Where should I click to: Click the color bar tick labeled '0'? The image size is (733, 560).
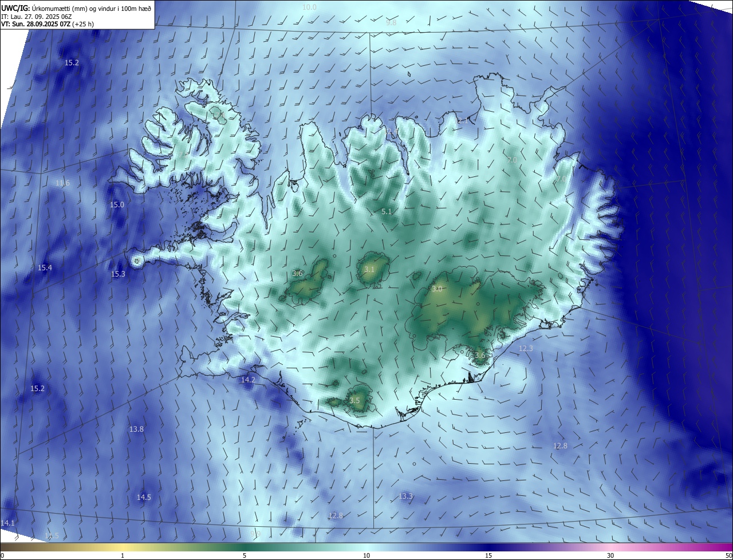coord(2,555)
